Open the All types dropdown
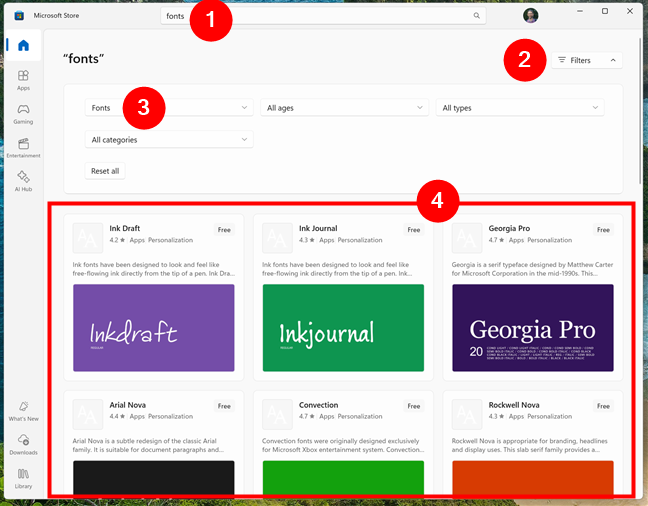Viewport: 648px width, 506px height. pos(520,108)
